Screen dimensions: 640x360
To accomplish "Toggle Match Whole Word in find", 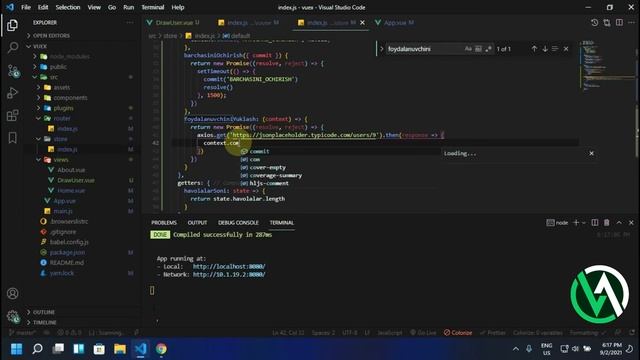I will pos(478,49).
